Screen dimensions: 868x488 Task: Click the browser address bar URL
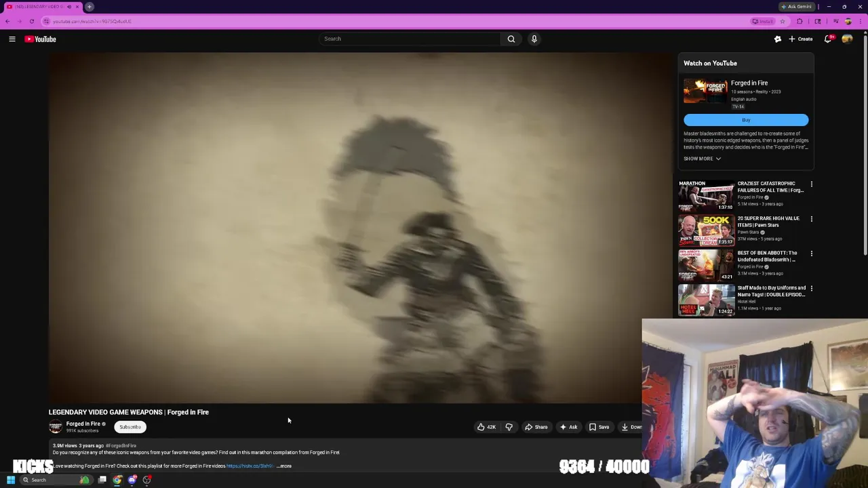click(92, 21)
